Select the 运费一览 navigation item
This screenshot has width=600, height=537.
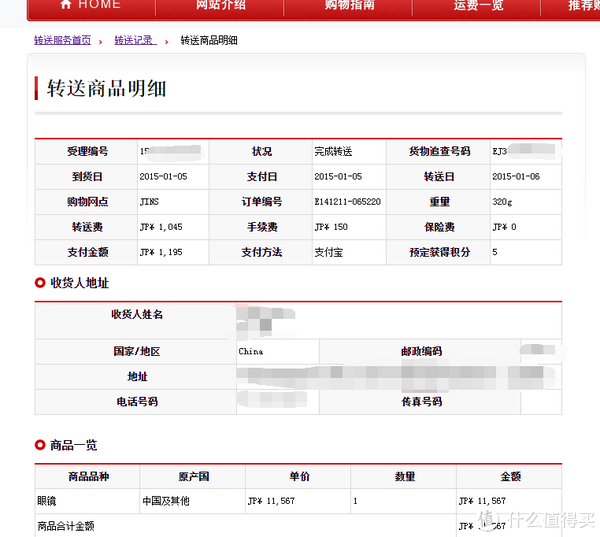tap(478, 5)
